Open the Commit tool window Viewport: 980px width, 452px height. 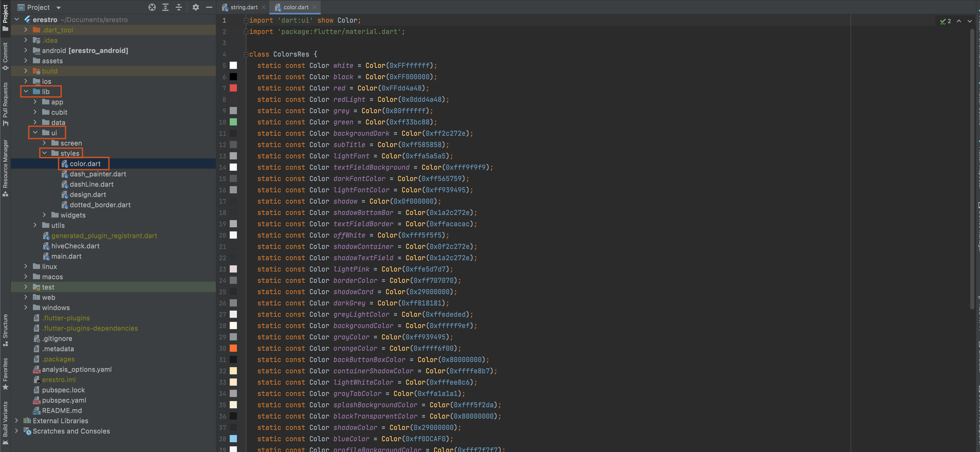5,56
